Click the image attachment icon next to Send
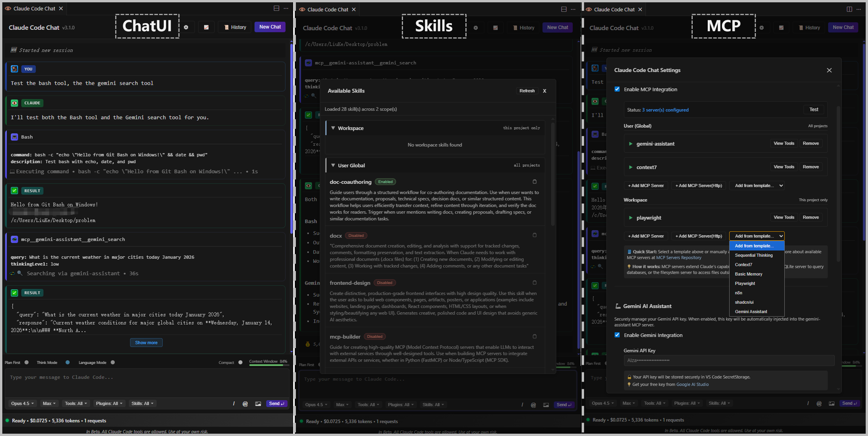This screenshot has width=868, height=436. click(258, 403)
